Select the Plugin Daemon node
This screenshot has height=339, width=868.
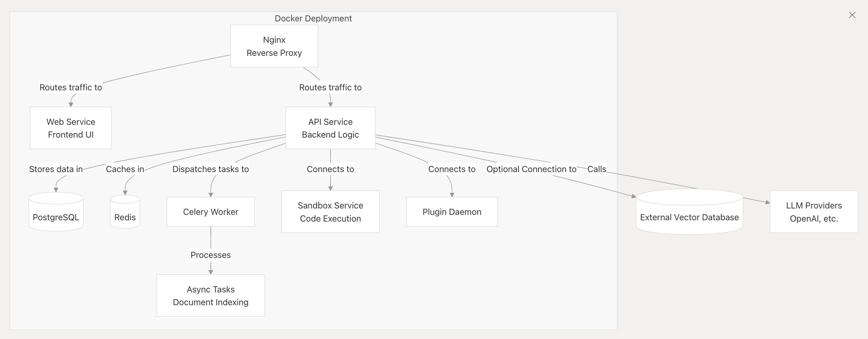pos(452,212)
